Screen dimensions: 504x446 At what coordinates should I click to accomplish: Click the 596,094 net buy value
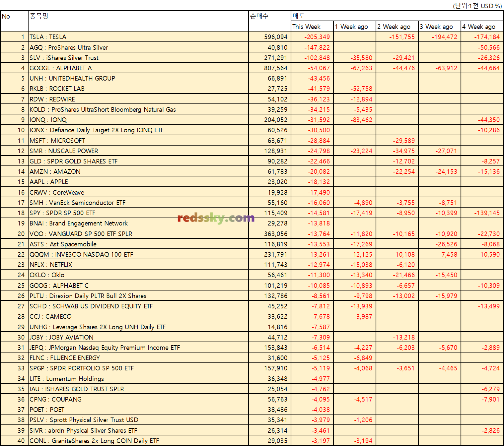tap(276, 37)
